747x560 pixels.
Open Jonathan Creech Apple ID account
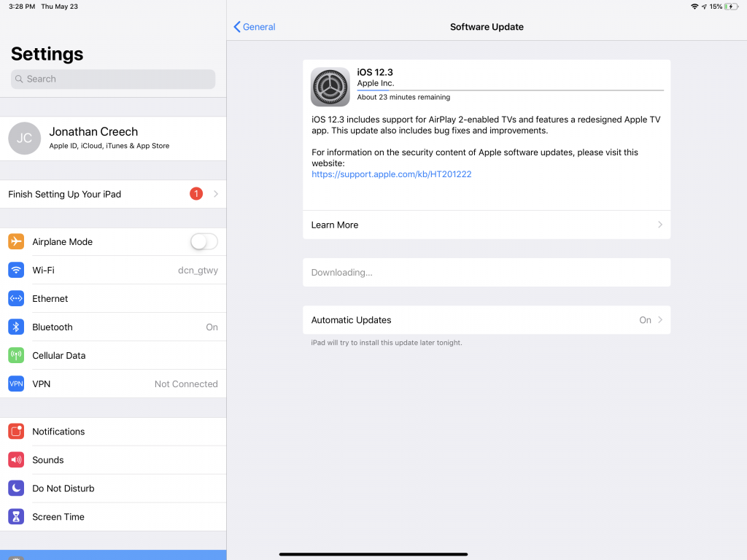pos(113,138)
